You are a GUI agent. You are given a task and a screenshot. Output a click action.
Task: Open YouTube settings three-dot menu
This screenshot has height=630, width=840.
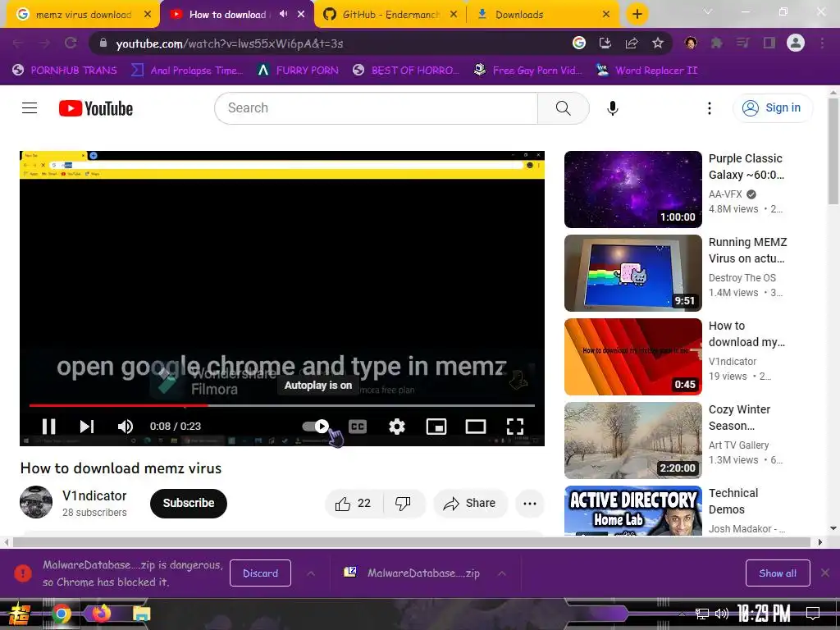coord(710,108)
